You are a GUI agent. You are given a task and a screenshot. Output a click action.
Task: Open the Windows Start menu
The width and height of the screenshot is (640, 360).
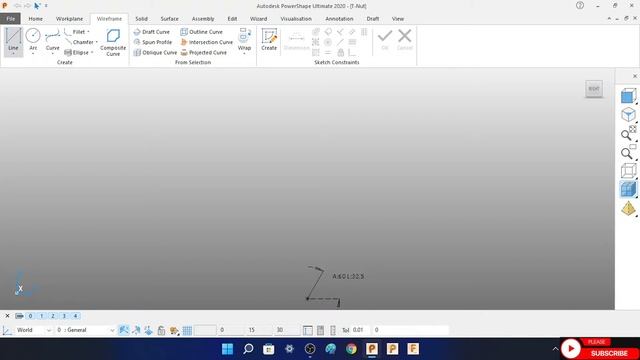point(227,349)
